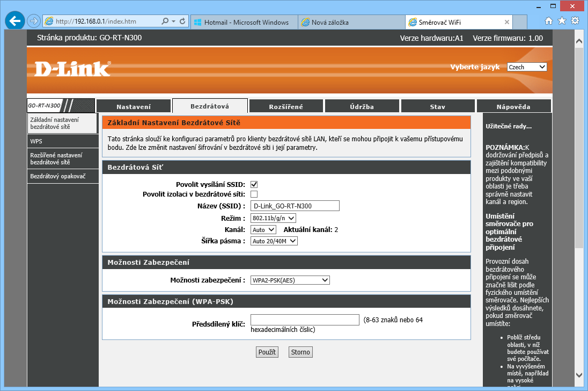Click the browser Forward arrow button
Viewport: 588px width, 391px height.
34,21
